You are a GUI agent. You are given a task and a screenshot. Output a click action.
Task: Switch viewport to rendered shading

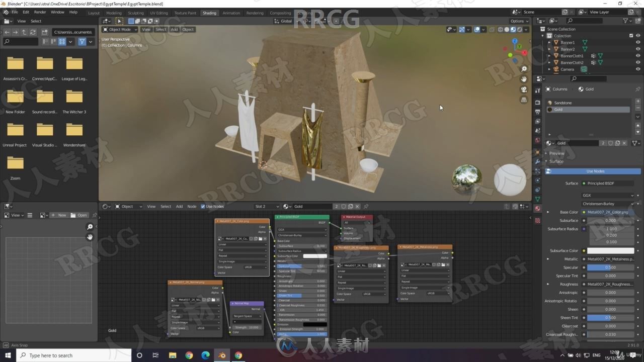click(x=520, y=29)
